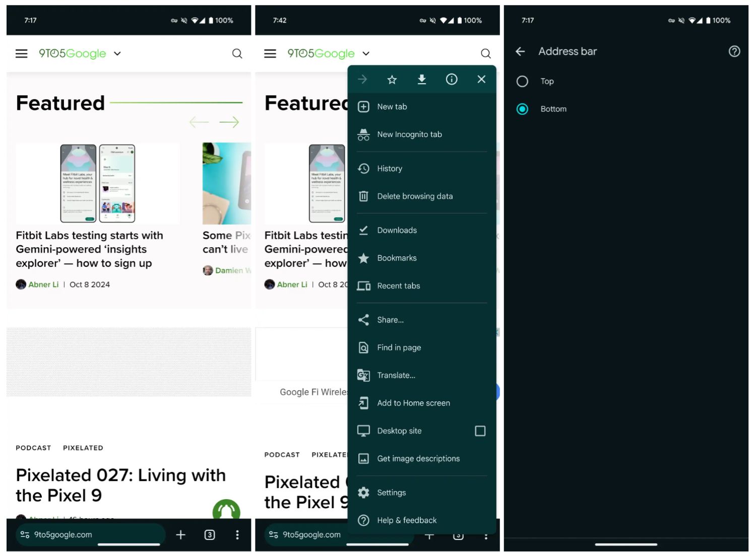Enable Desktop site checkbox
Screen dimensions: 756x556
click(480, 431)
